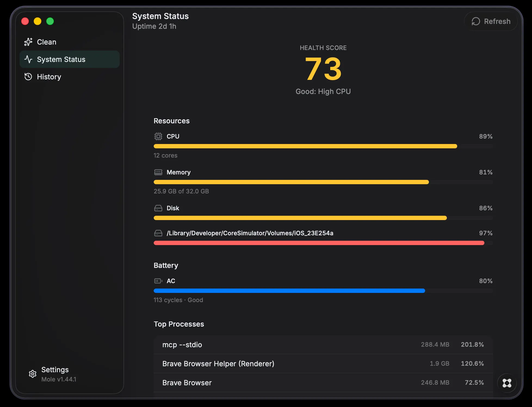Click the HEALTH SCORE label

click(x=323, y=48)
